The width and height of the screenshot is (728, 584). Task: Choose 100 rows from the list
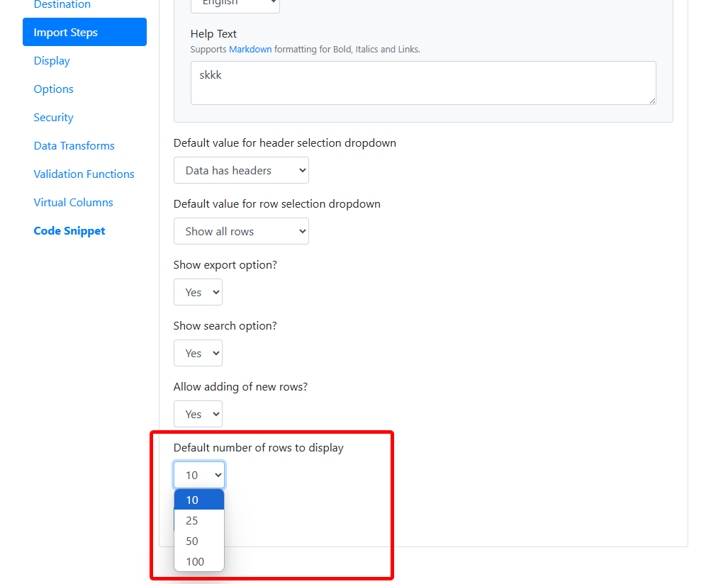(199, 561)
